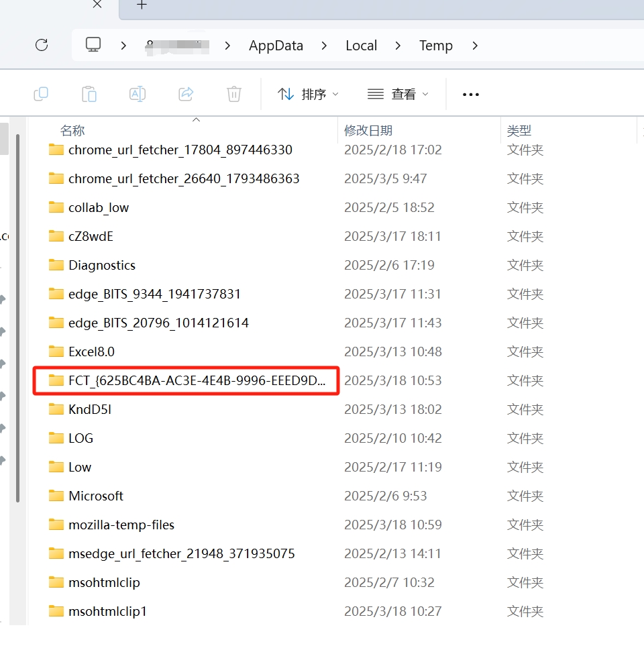Sort by the 修改日期 column header
The height and width of the screenshot is (646, 644).
368,131
